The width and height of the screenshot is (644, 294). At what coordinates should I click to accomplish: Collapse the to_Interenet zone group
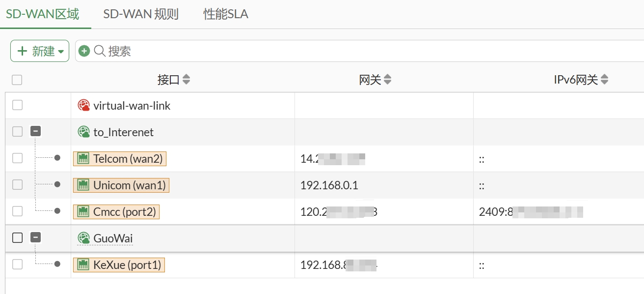35,131
